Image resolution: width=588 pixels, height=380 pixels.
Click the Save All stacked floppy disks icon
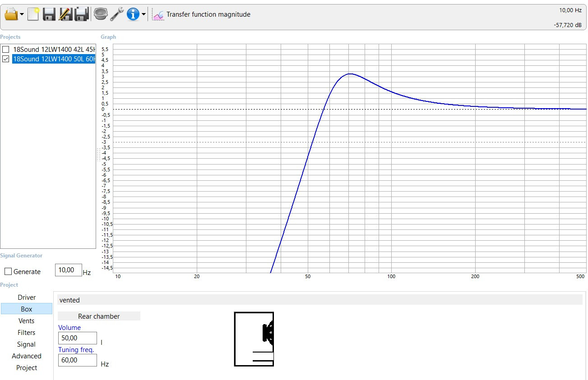81,14
